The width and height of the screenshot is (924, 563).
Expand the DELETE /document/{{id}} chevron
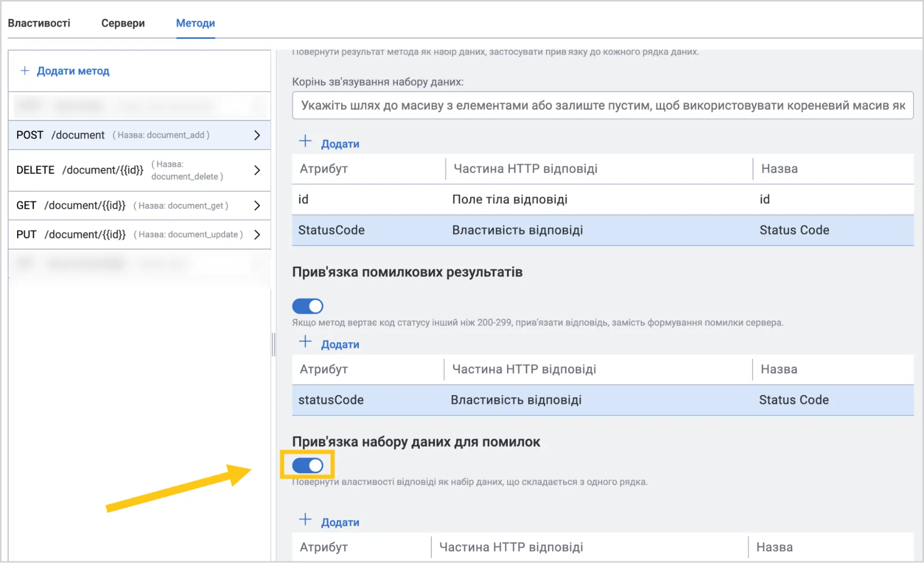tap(257, 170)
